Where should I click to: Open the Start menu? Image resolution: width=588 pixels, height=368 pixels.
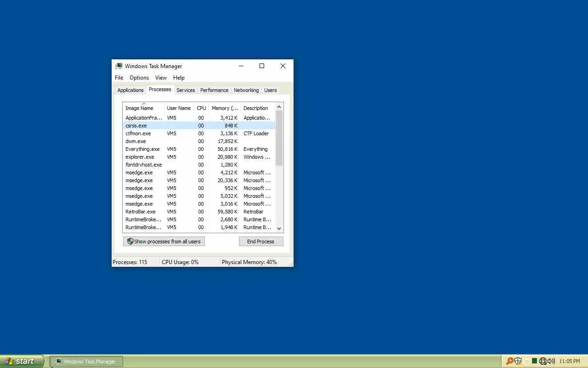click(x=22, y=361)
